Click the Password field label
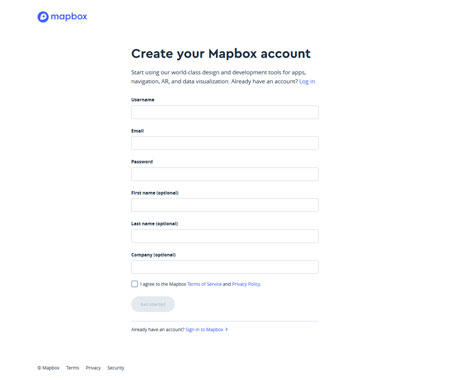The width and height of the screenshot is (450, 380). (142, 162)
